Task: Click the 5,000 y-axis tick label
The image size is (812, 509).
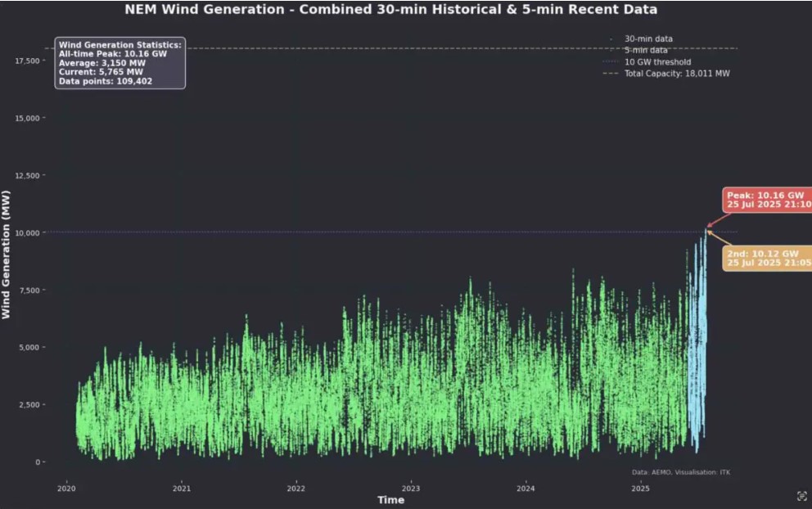Action: coord(29,348)
